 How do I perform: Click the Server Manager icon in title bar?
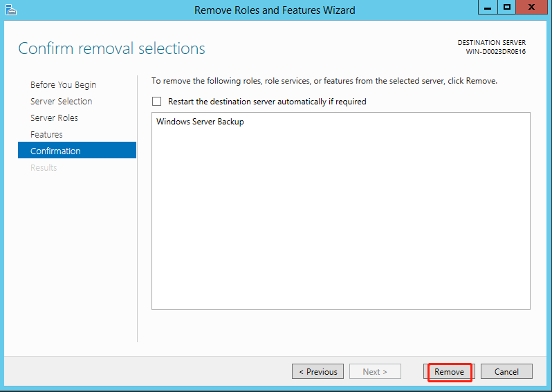11,10
